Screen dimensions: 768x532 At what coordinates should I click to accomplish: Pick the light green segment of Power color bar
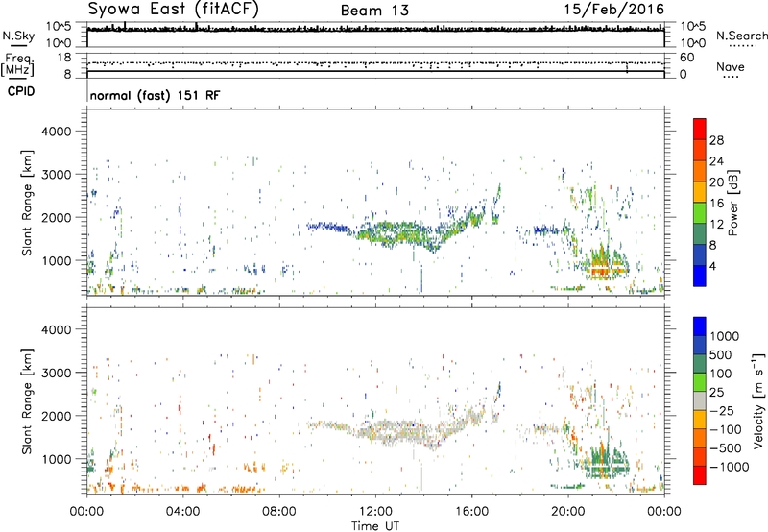[x=700, y=213]
